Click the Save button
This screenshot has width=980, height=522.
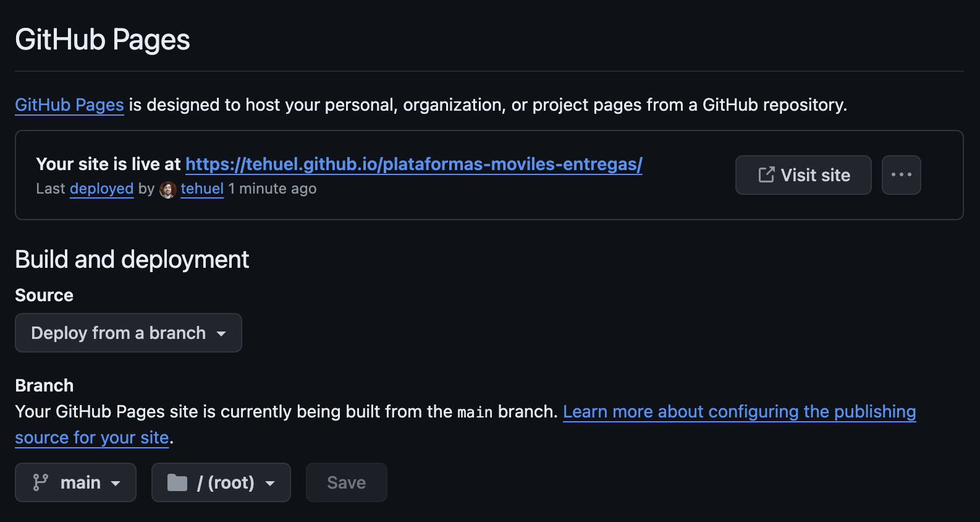tap(346, 482)
